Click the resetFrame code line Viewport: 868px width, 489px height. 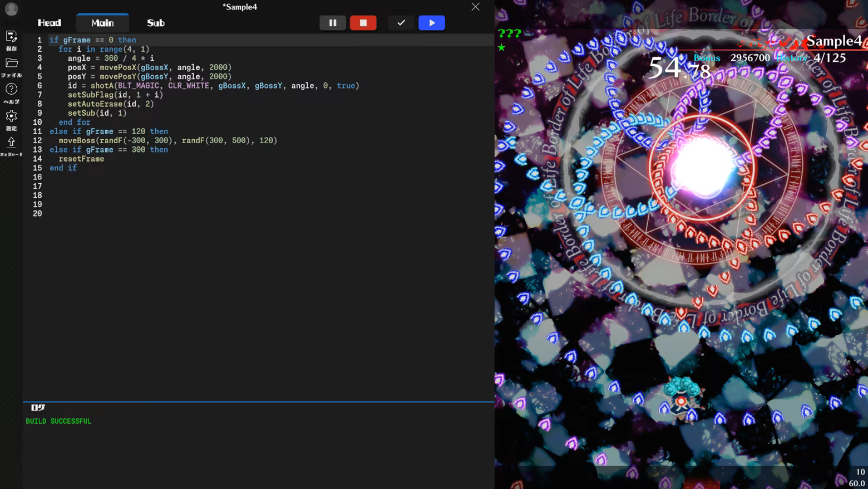(81, 159)
